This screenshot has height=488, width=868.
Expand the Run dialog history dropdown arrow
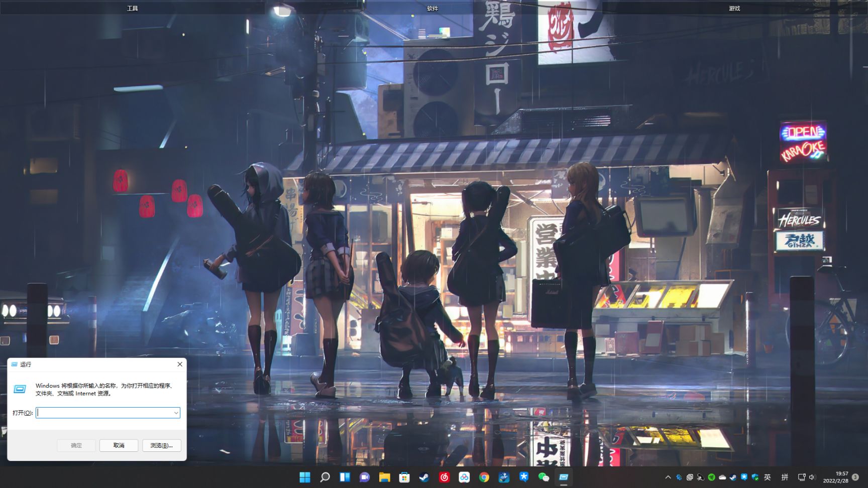coord(176,413)
